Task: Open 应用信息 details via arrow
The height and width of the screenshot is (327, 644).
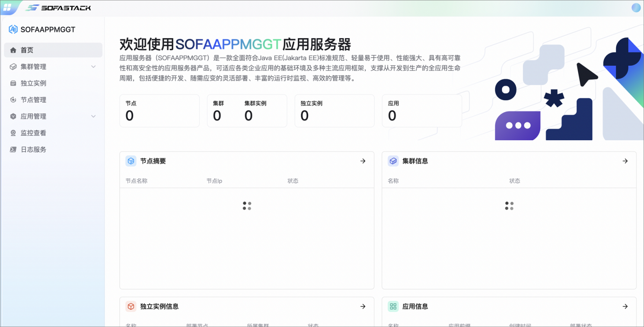Action: (625, 306)
